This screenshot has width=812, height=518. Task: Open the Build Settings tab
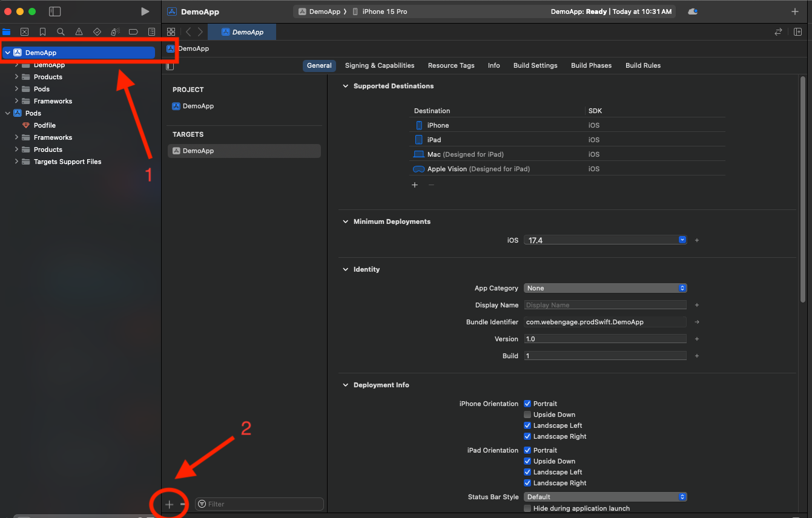point(535,65)
